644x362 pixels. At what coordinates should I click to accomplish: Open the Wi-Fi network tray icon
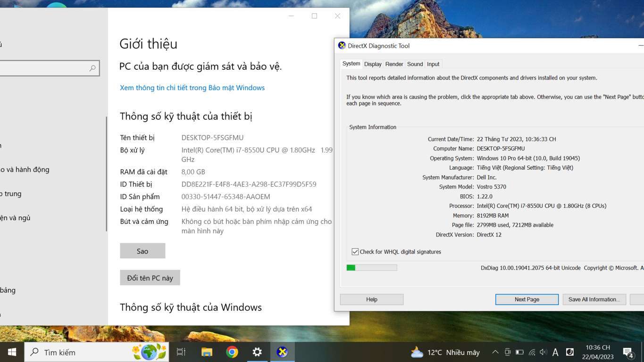tap(532, 352)
